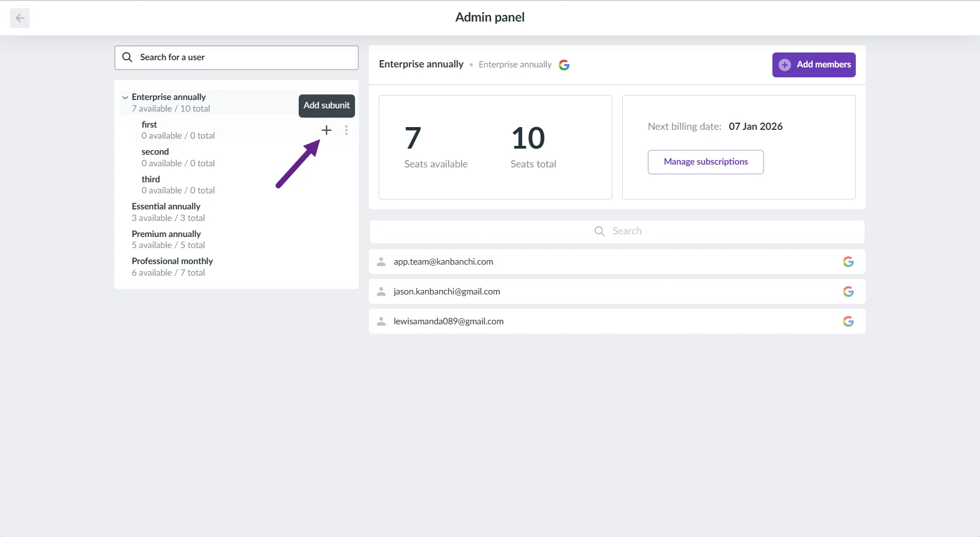Click Google icon beside lewisamanda089@gmail.com
980x537 pixels.
(x=848, y=322)
